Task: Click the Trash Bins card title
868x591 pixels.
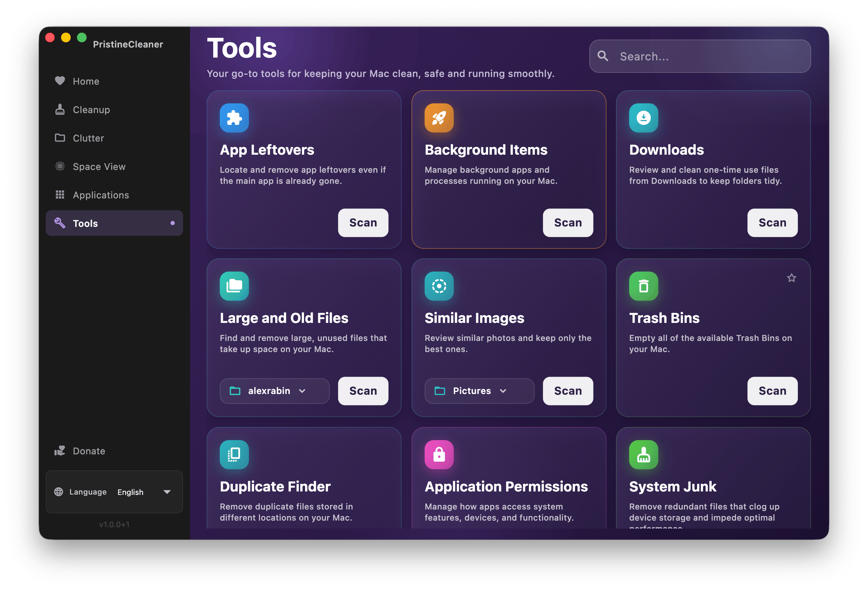Action: pos(664,318)
